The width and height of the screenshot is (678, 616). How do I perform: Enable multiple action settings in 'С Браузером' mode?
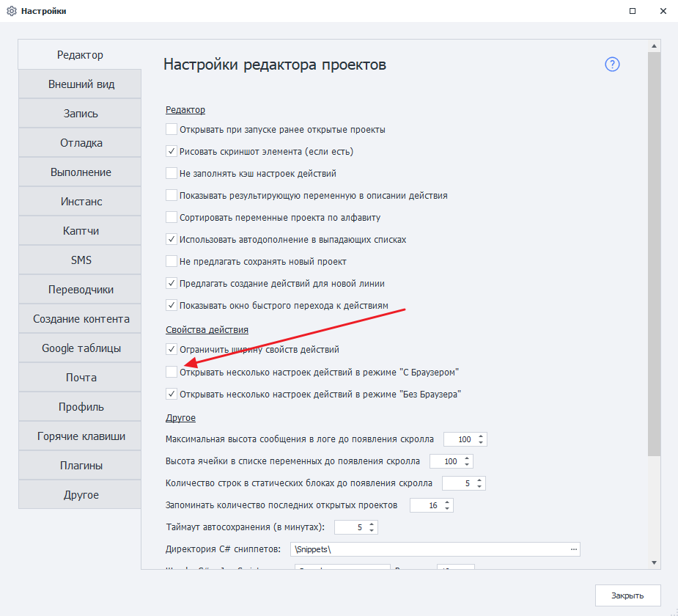(x=172, y=372)
